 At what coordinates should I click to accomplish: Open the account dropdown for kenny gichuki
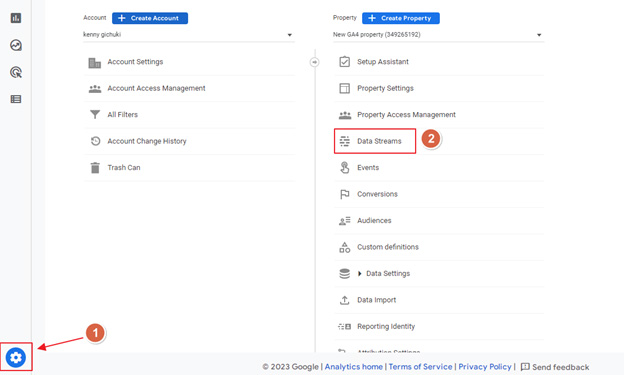coord(188,35)
